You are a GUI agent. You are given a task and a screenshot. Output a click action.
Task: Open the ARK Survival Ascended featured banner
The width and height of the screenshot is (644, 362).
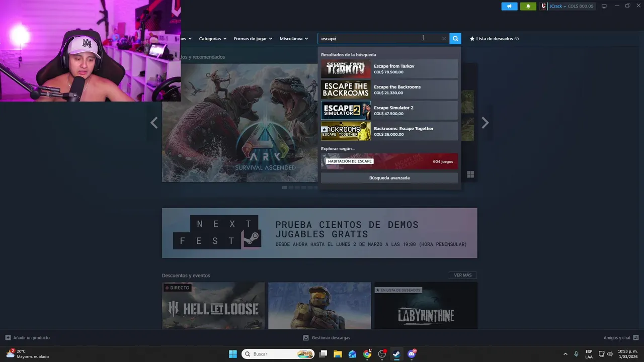pyautogui.click(x=240, y=123)
